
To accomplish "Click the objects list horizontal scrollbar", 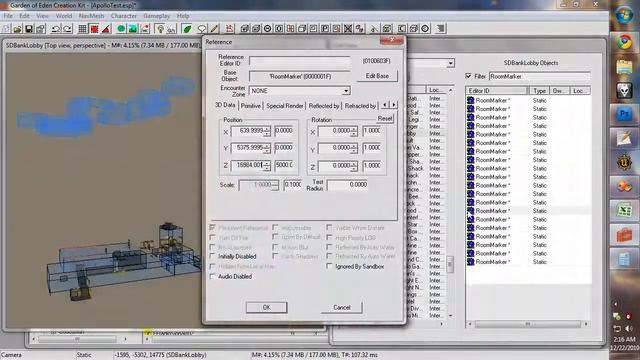I will point(527,324).
